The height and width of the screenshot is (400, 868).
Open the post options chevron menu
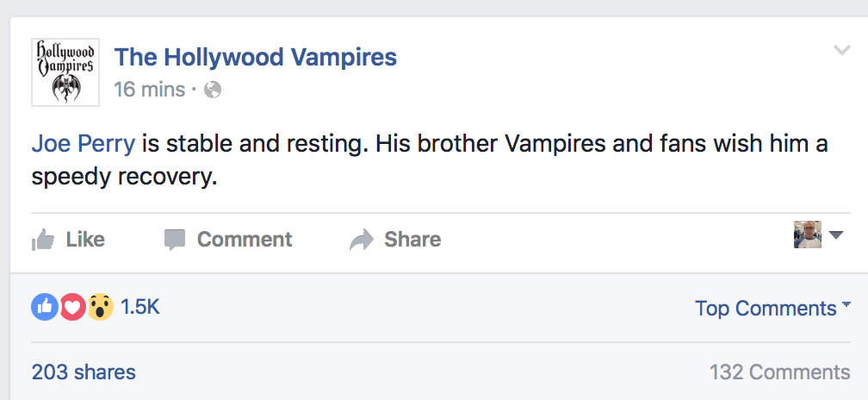click(842, 51)
